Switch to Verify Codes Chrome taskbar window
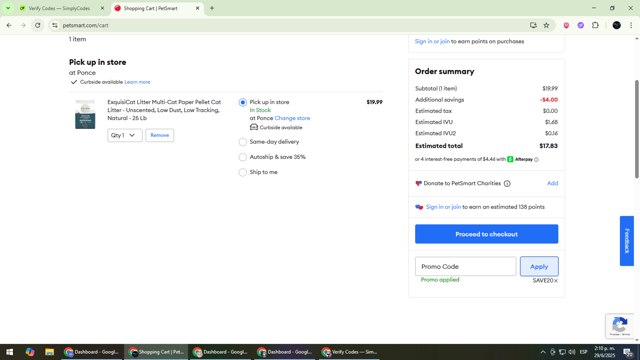640x360 pixels. pyautogui.click(x=349, y=352)
